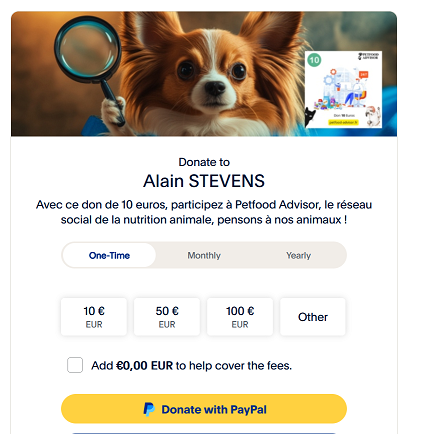Choose the 100 € EUR donation amount
The height and width of the screenshot is (434, 426).
pyautogui.click(x=240, y=317)
